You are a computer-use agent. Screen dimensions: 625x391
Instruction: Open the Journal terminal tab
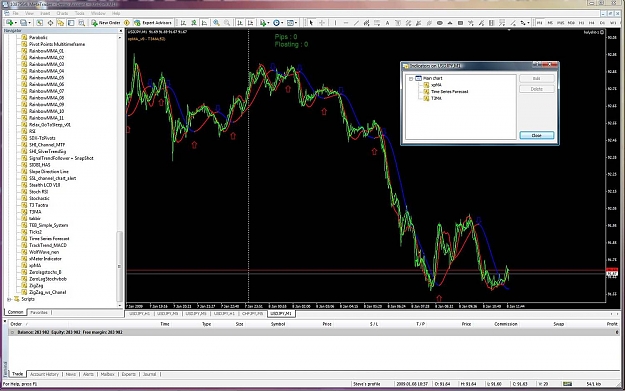pyautogui.click(x=149, y=374)
